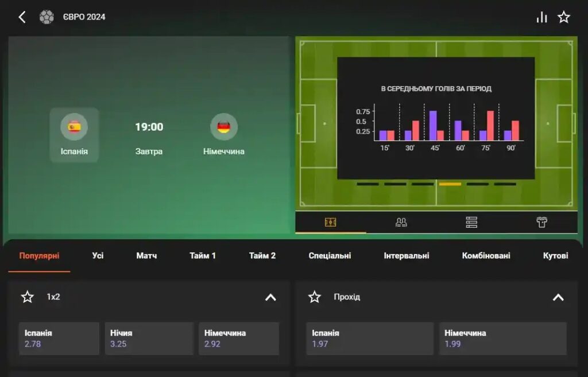Click the Germany flag team badge

tap(224, 127)
